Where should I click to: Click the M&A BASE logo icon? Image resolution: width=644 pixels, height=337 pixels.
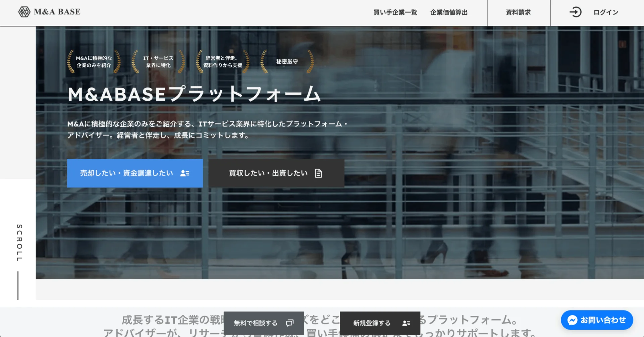click(24, 12)
